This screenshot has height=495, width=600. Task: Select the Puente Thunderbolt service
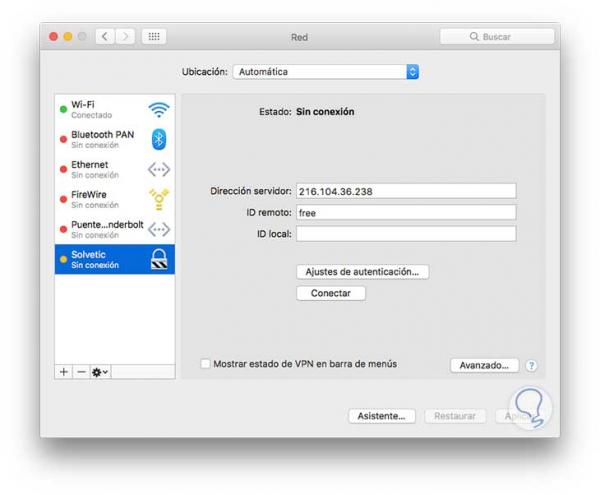pyautogui.click(x=115, y=230)
